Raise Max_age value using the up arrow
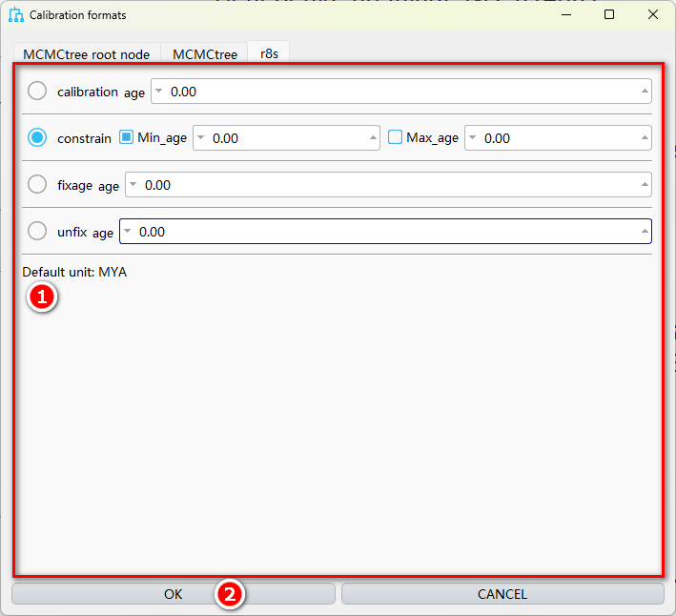Viewport: 676px width, 616px height. 645,137
